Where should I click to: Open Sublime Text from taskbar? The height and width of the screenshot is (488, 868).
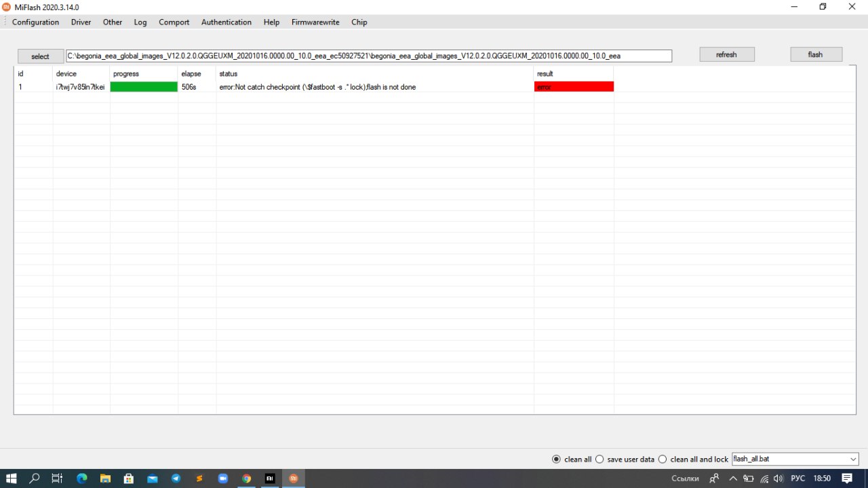point(199,478)
